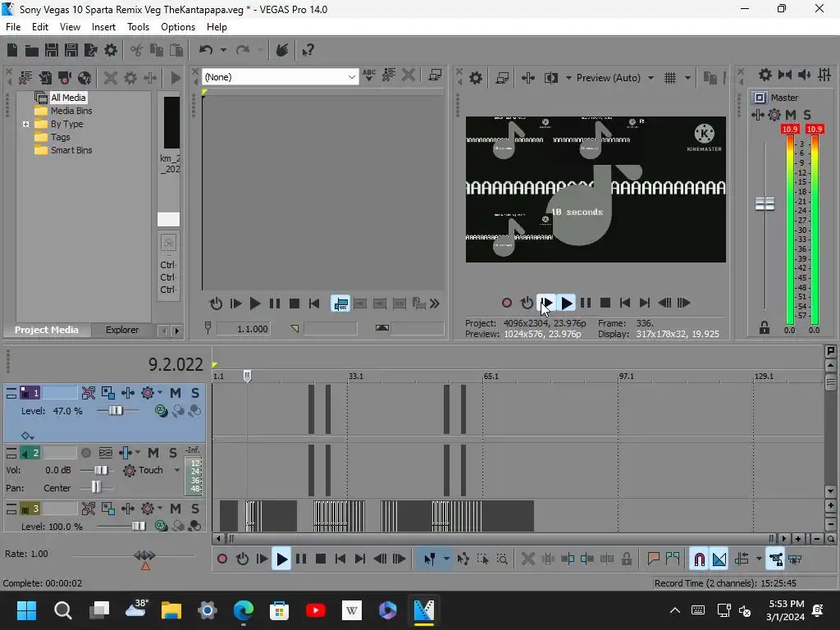Screen dimensions: 840x630
Task: Open Video Preview project settings gear
Action: (x=475, y=78)
